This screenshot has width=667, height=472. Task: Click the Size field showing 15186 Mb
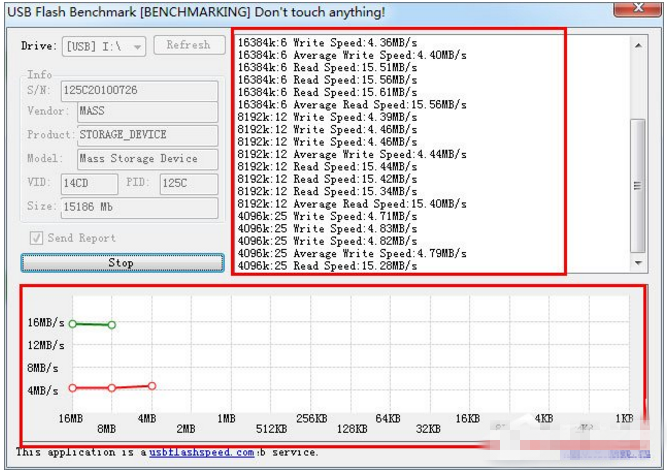tap(140, 208)
